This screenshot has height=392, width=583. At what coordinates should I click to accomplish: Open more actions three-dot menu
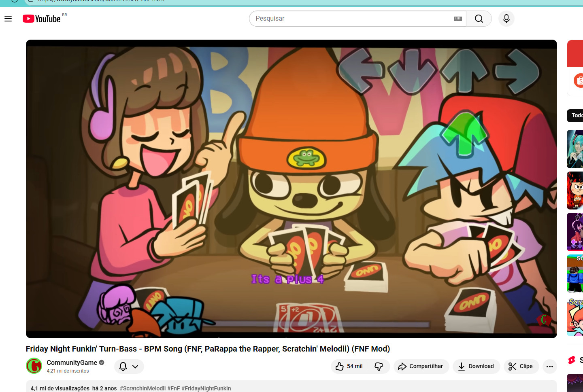click(549, 366)
